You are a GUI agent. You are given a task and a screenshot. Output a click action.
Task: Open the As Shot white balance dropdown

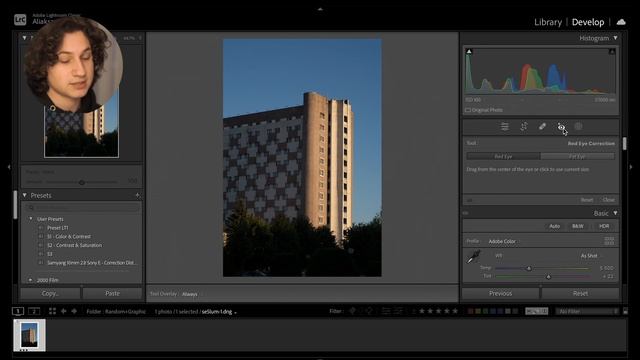click(x=591, y=256)
